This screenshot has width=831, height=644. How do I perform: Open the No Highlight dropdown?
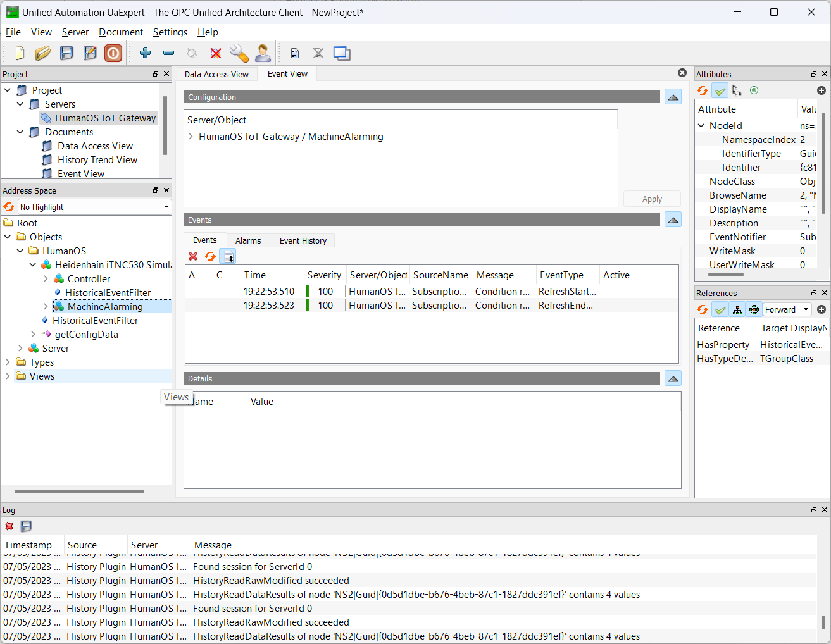pos(95,207)
